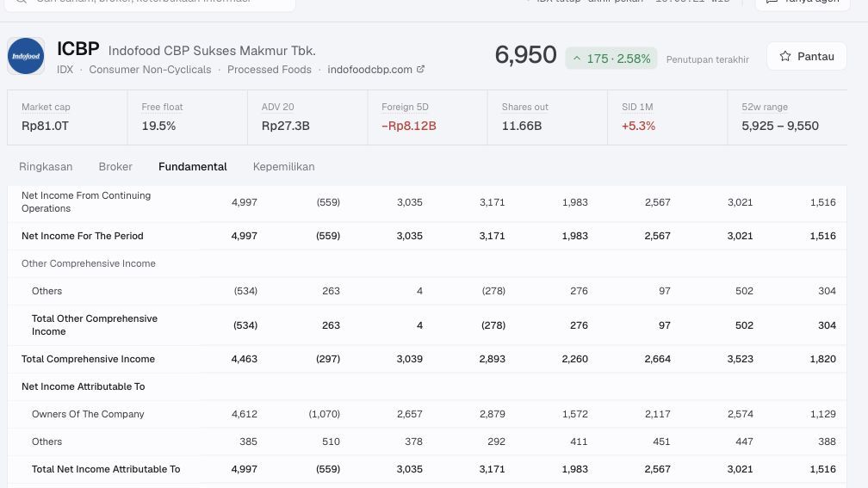Viewport: 868px width, 488px height.
Task: Click the Indofood CBP Sukses Makmur Tbk. name
Action: point(212,50)
